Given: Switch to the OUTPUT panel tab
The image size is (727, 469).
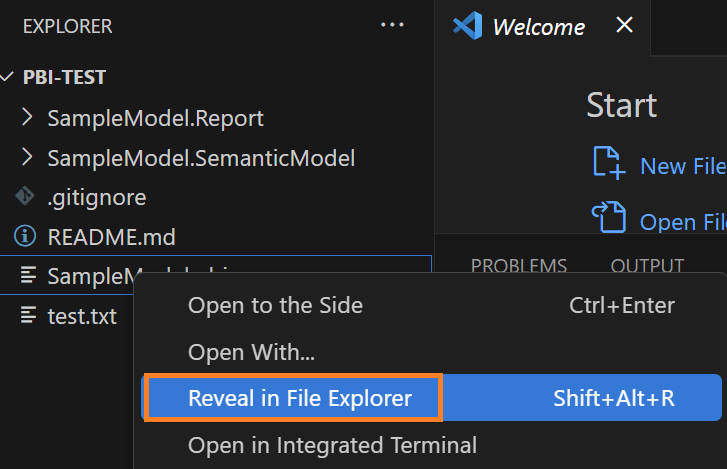Looking at the screenshot, I should [x=647, y=266].
